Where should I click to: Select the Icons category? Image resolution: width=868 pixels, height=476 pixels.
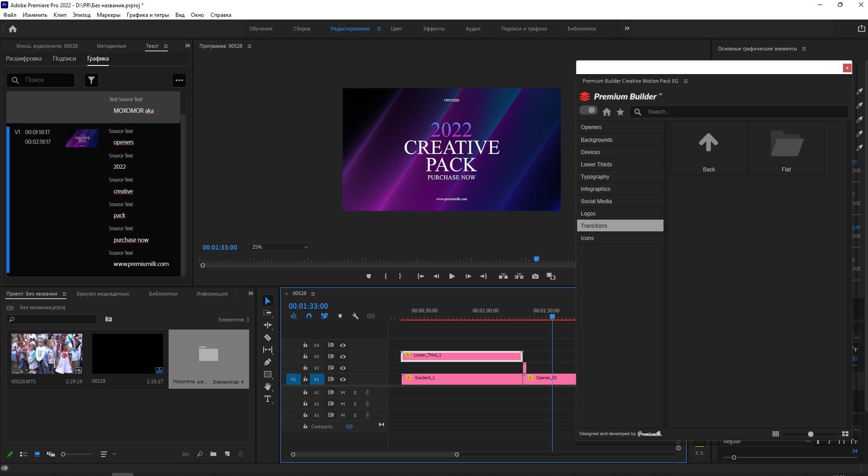tap(620, 238)
